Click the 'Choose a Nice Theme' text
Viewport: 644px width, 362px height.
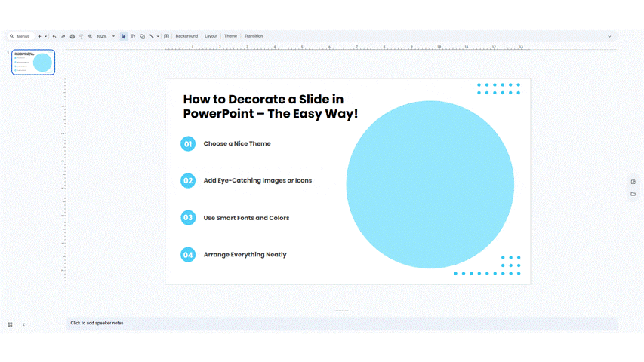tap(237, 143)
